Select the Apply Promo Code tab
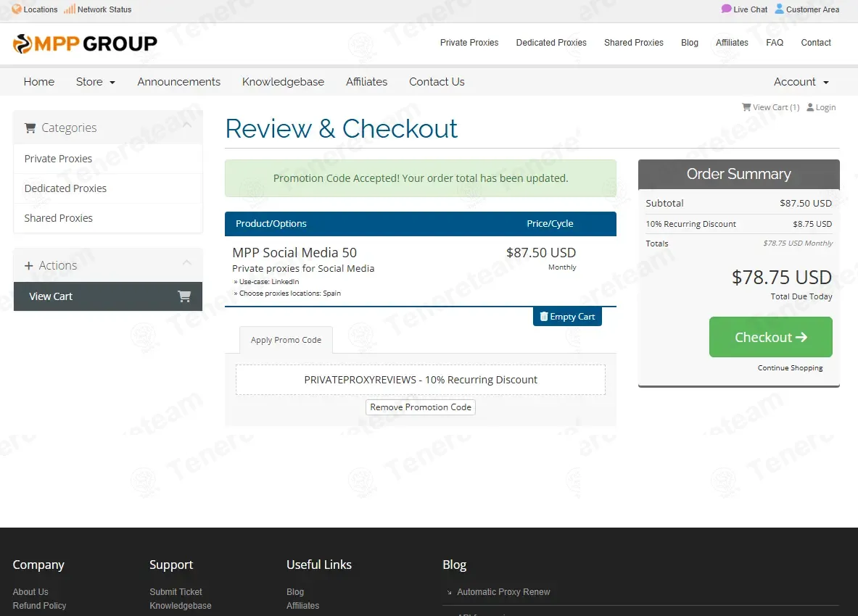 pyautogui.click(x=286, y=340)
